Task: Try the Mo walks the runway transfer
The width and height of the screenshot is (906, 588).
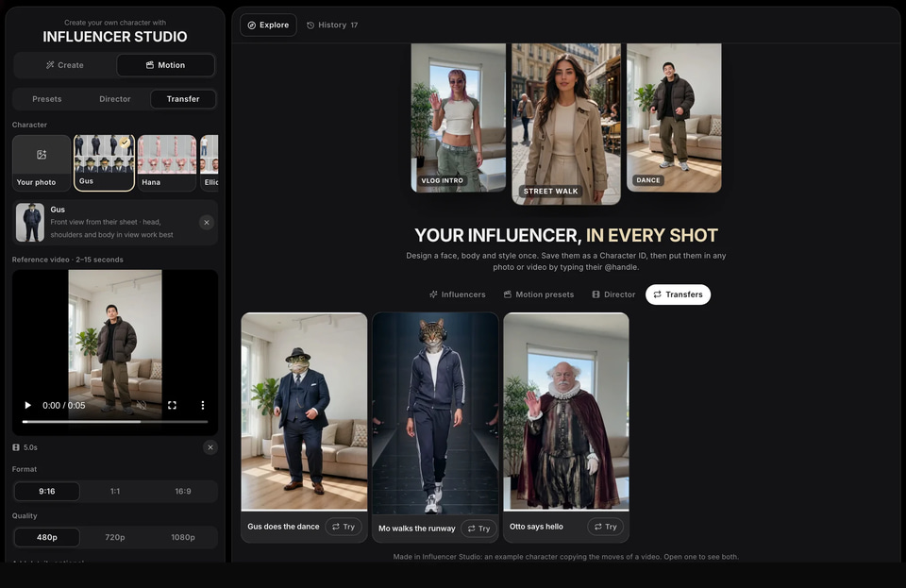Action: [x=479, y=529]
